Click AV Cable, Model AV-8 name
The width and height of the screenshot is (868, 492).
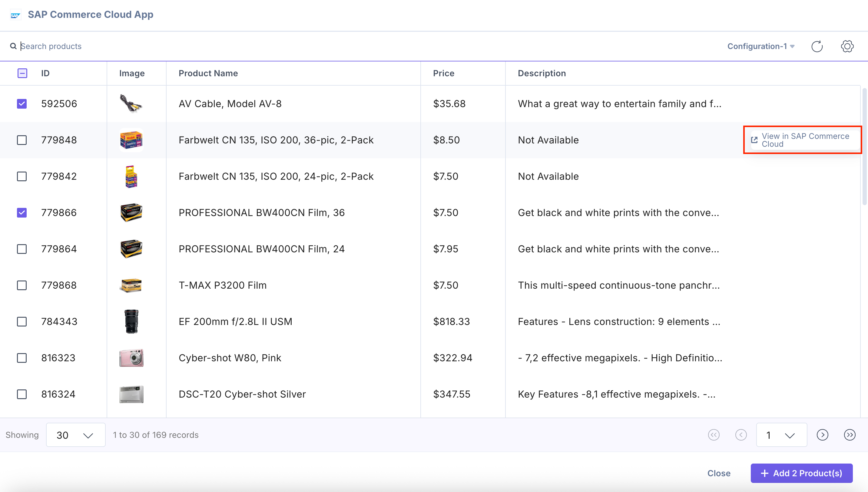tap(230, 104)
